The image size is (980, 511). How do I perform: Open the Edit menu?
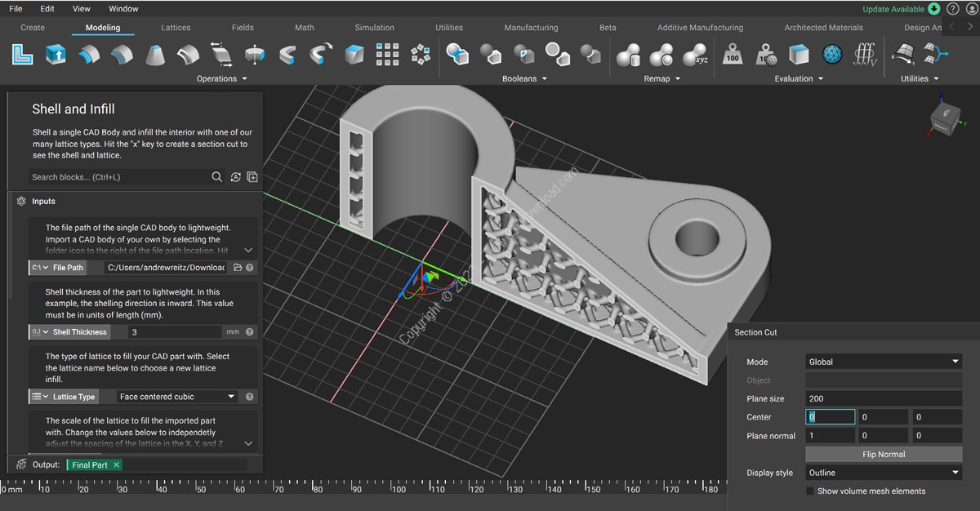pos(47,9)
